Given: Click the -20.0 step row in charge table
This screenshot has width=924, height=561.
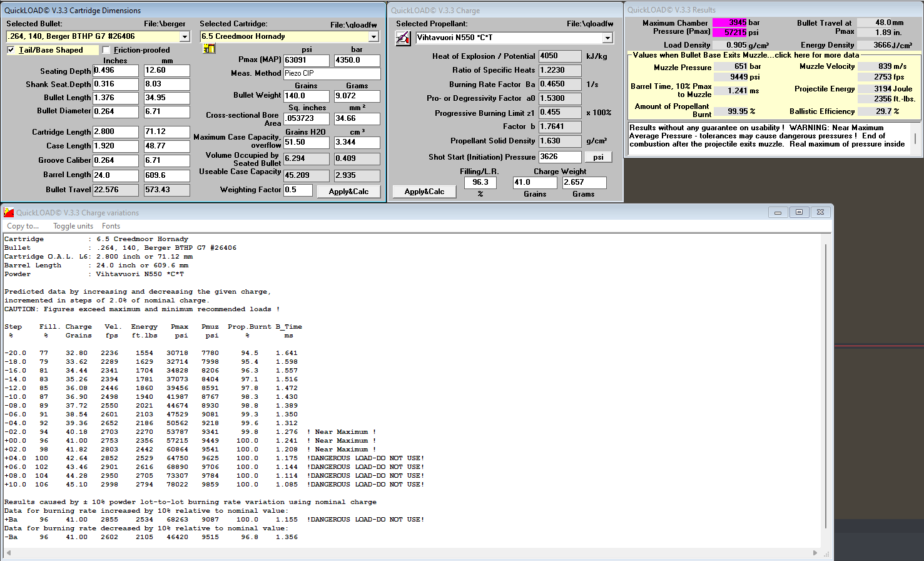Looking at the screenshot, I should 151,353.
